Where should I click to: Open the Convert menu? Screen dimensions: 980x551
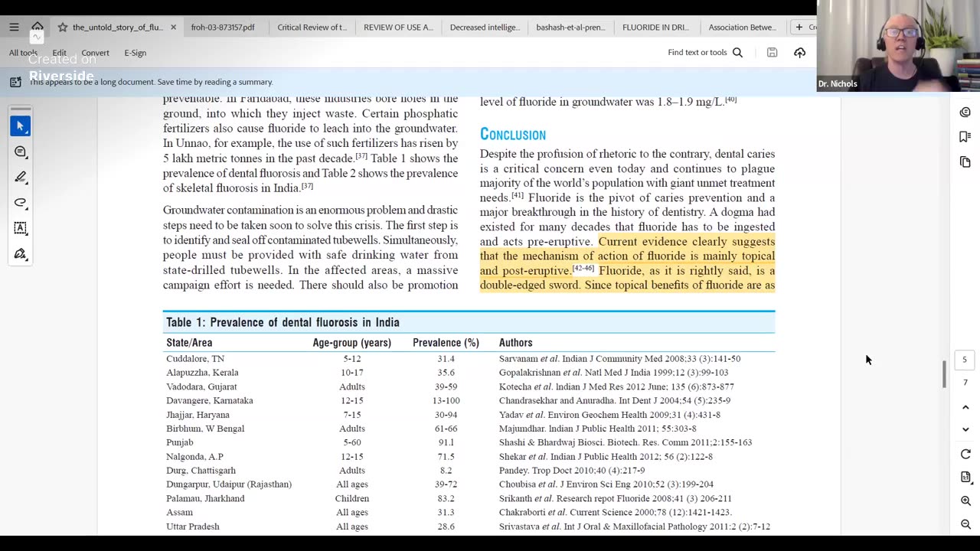(95, 53)
